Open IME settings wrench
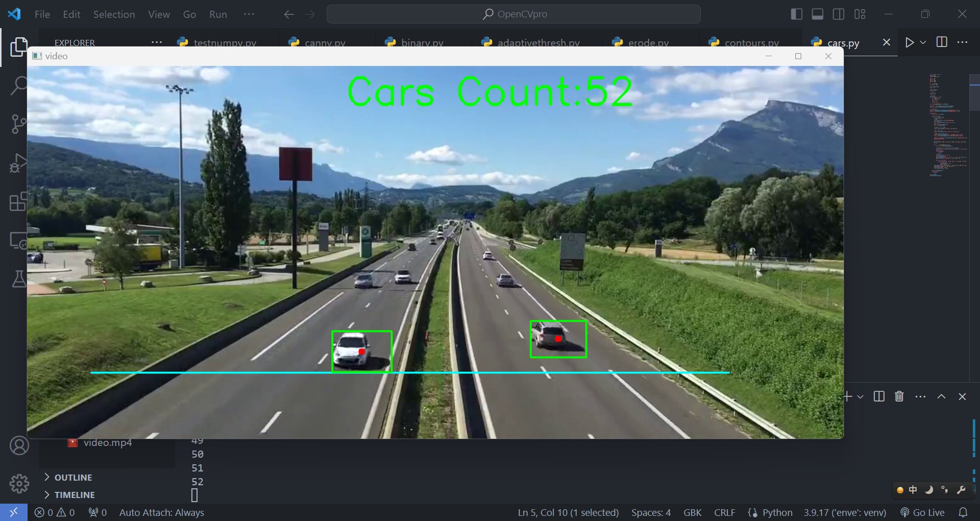 tap(961, 490)
